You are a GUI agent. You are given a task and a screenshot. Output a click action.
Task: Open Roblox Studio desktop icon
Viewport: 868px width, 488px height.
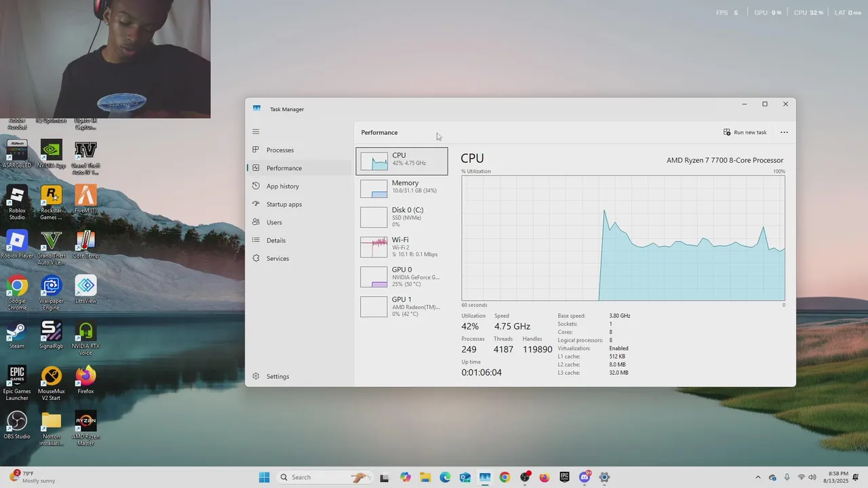(17, 203)
